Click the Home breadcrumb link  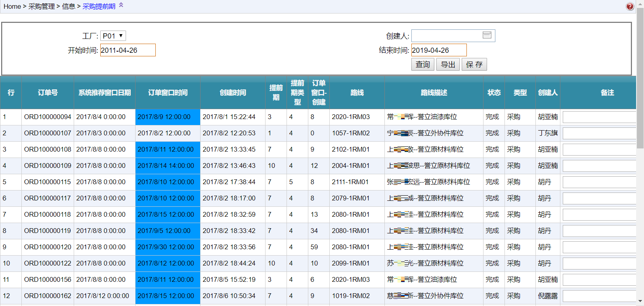[12, 6]
